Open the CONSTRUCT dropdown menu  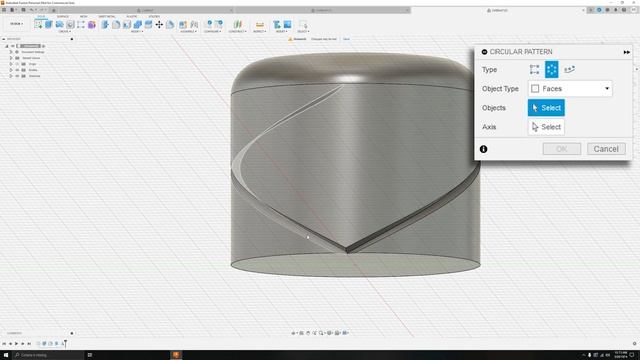[237, 31]
